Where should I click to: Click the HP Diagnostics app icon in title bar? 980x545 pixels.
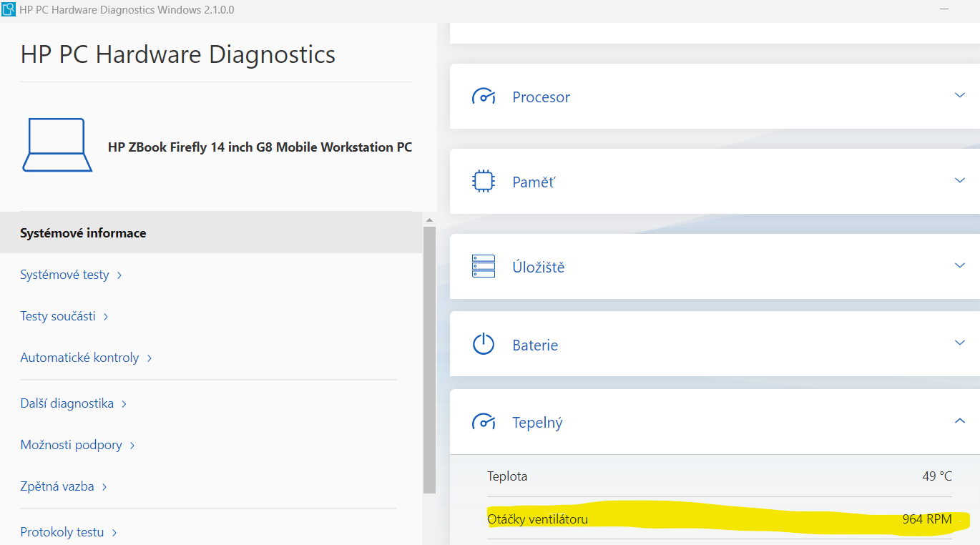click(9, 10)
